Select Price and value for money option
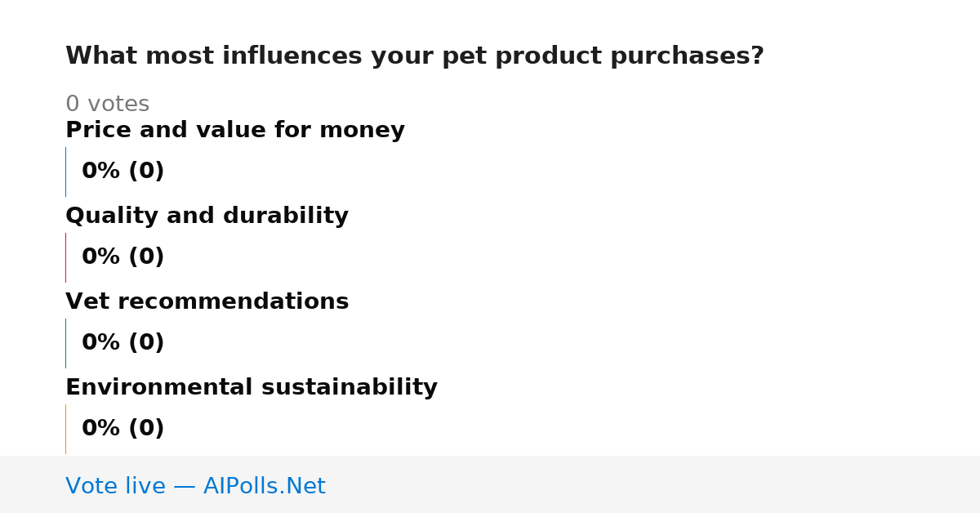980x513 pixels. 235,131
